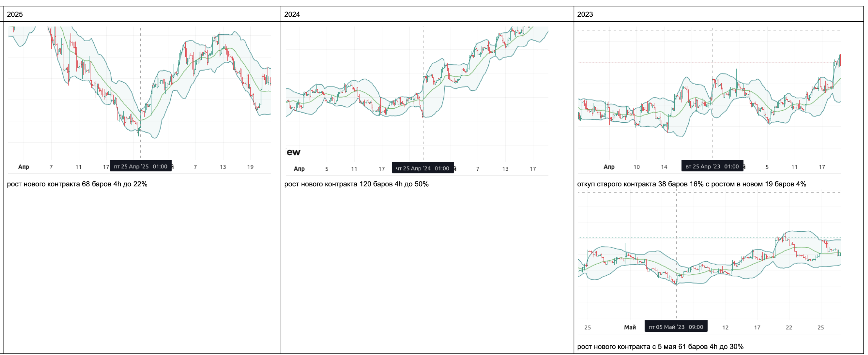The width and height of the screenshot is (868, 355).
Task: Click the 'Май' axis label in the lower 2023 chart
Action: click(x=630, y=327)
